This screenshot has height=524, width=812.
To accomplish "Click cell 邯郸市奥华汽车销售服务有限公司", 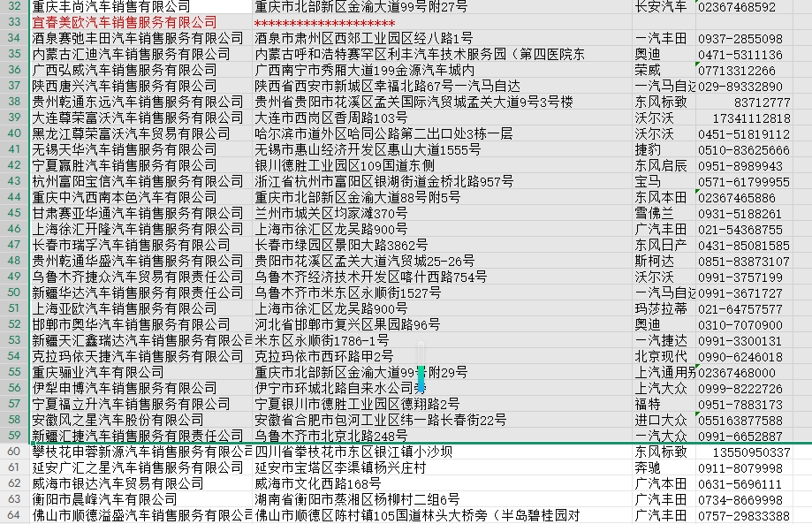I will click(x=140, y=324).
